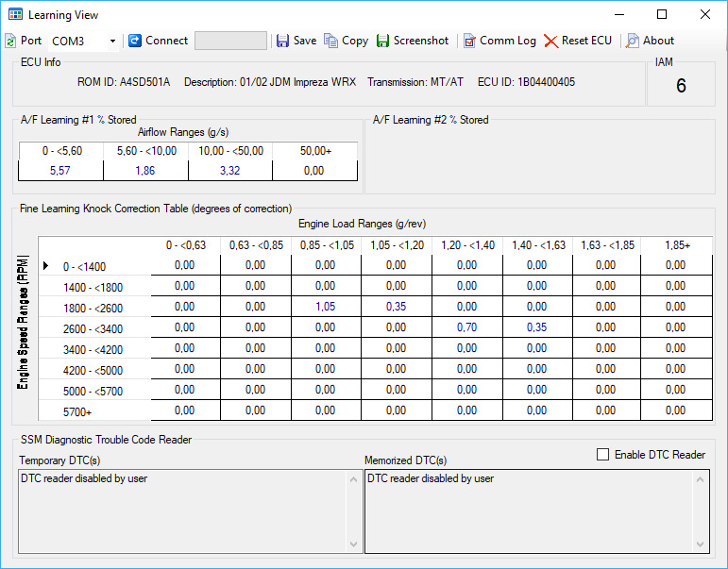The image size is (728, 569).
Task: Click the 5000 - <5700 RPM row header
Action: point(93,392)
